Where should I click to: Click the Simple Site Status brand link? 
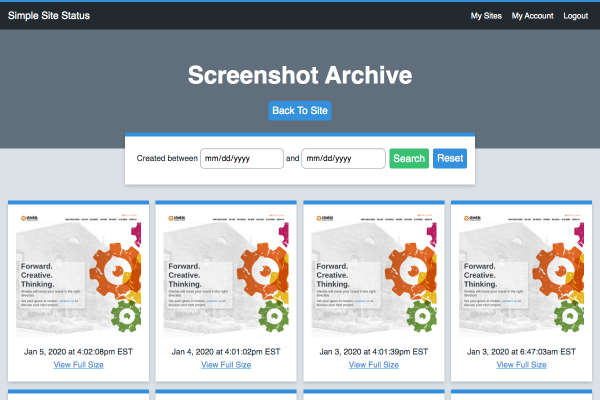pyautogui.click(x=49, y=16)
